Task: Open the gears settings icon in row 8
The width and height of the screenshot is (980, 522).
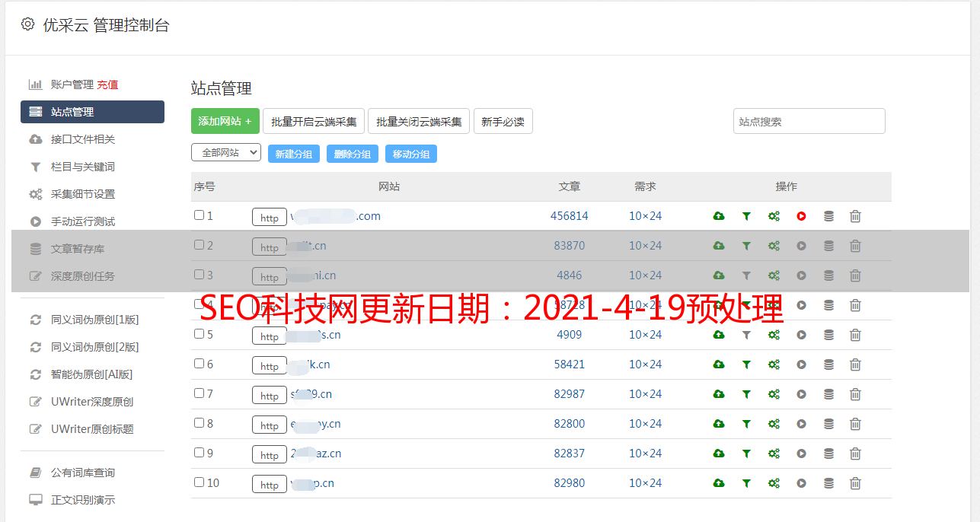Action: 774,424
